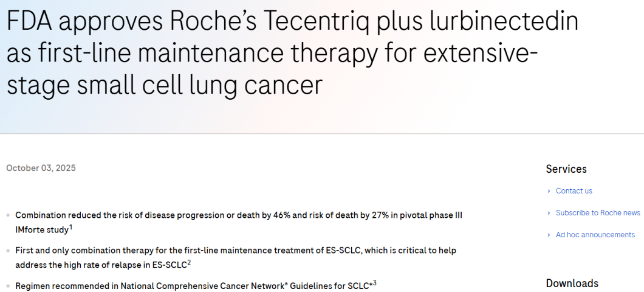Click the Downloads section heading
The height and width of the screenshot is (292, 644).
tap(572, 283)
